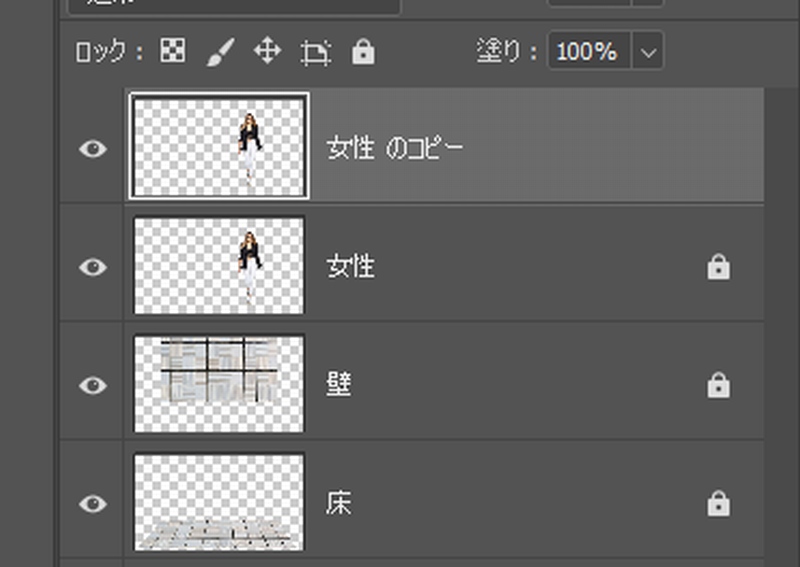This screenshot has width=800, height=567.
Task: Enable lock transparent pixels checkerboard icon
Action: pyautogui.click(x=173, y=52)
